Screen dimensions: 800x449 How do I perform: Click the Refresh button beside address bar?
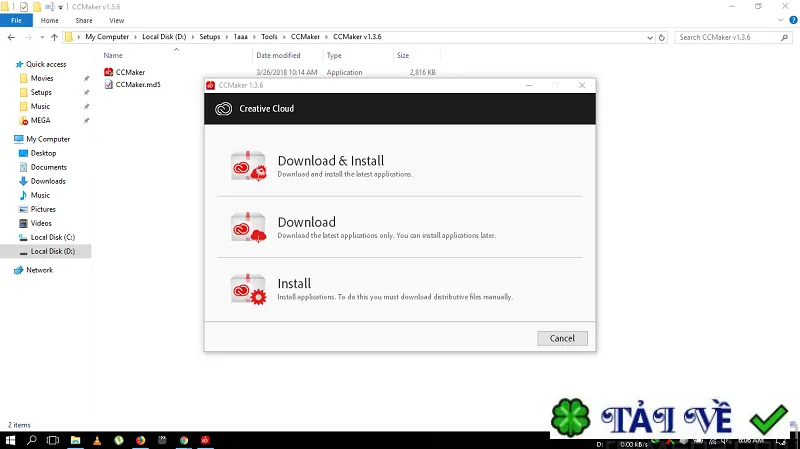pos(662,37)
